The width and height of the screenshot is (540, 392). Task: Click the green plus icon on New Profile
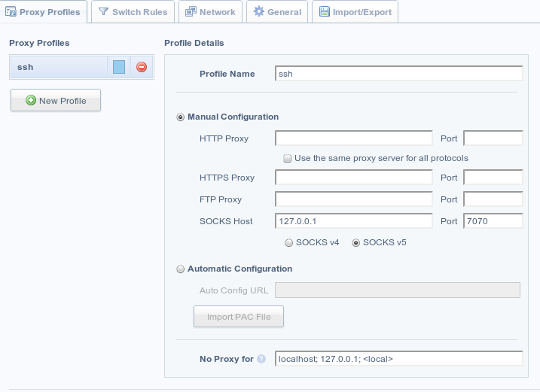click(x=31, y=101)
